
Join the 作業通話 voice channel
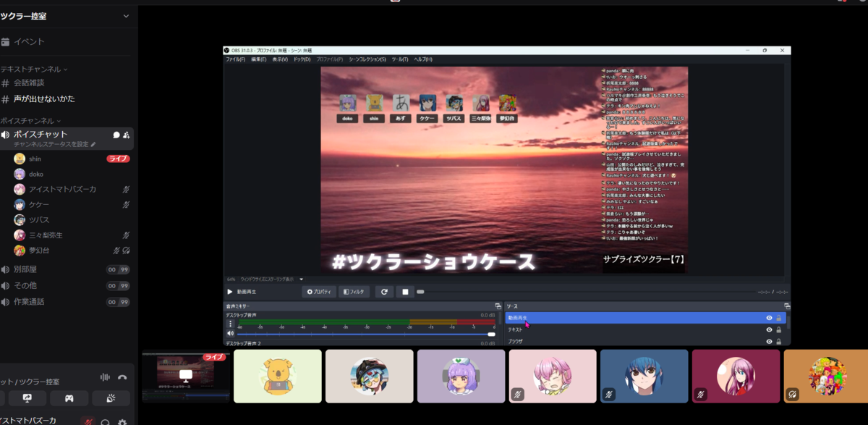(67, 302)
